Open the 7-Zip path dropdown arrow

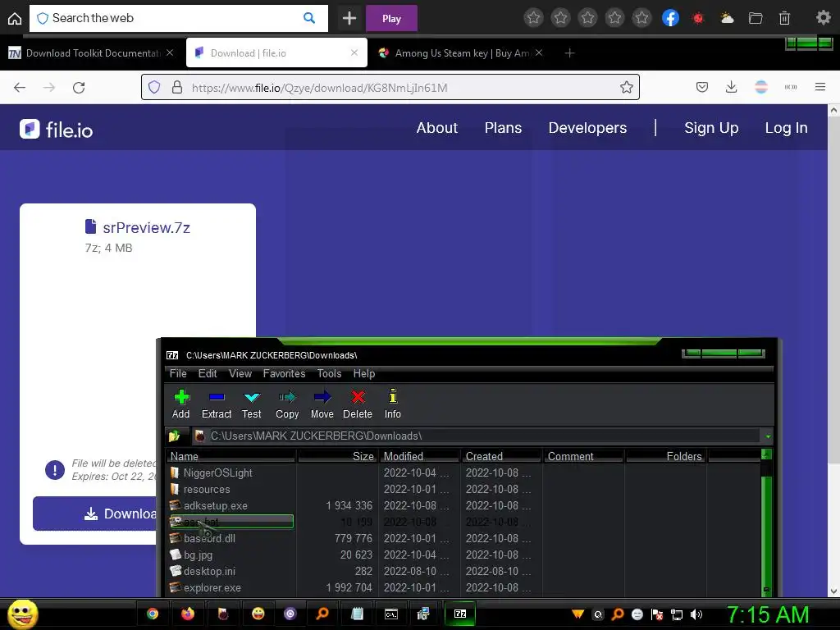pos(768,436)
